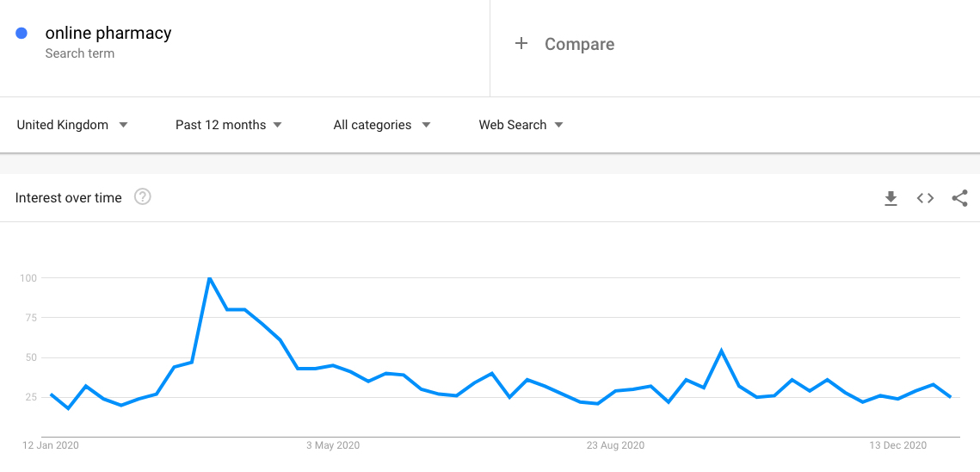Open the United Kingdom region dropdown
Screen dimensions: 980x472
[72, 125]
